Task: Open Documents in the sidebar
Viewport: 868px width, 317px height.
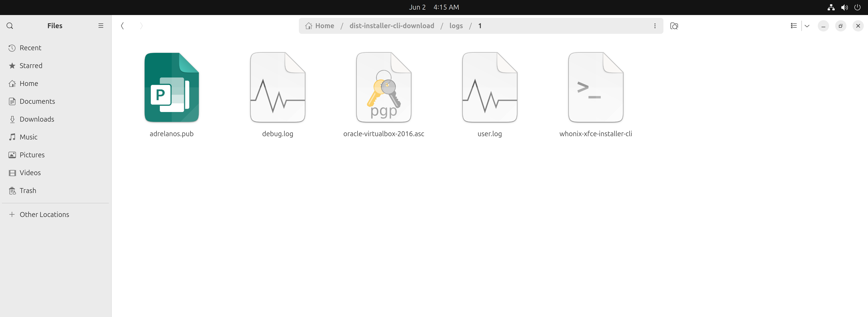Action: [55, 101]
